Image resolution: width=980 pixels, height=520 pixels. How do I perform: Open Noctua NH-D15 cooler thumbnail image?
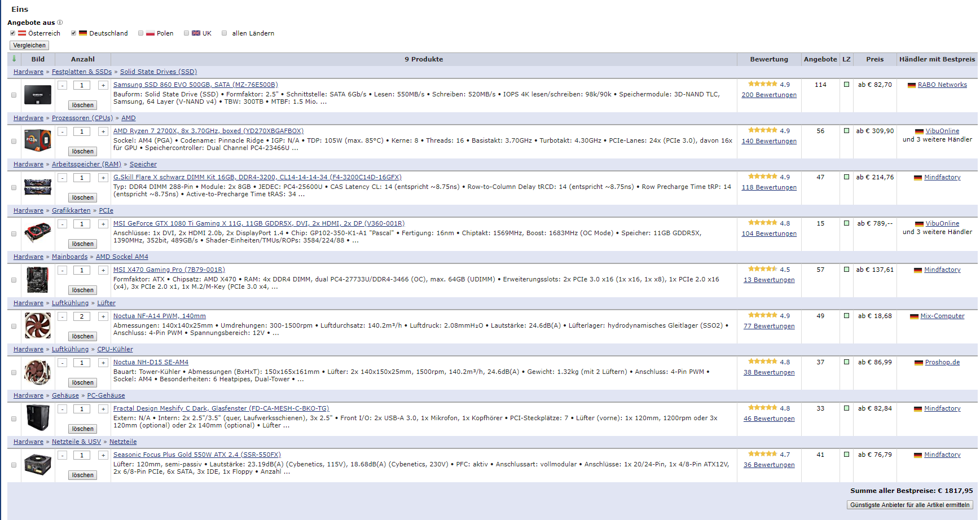[x=38, y=372]
